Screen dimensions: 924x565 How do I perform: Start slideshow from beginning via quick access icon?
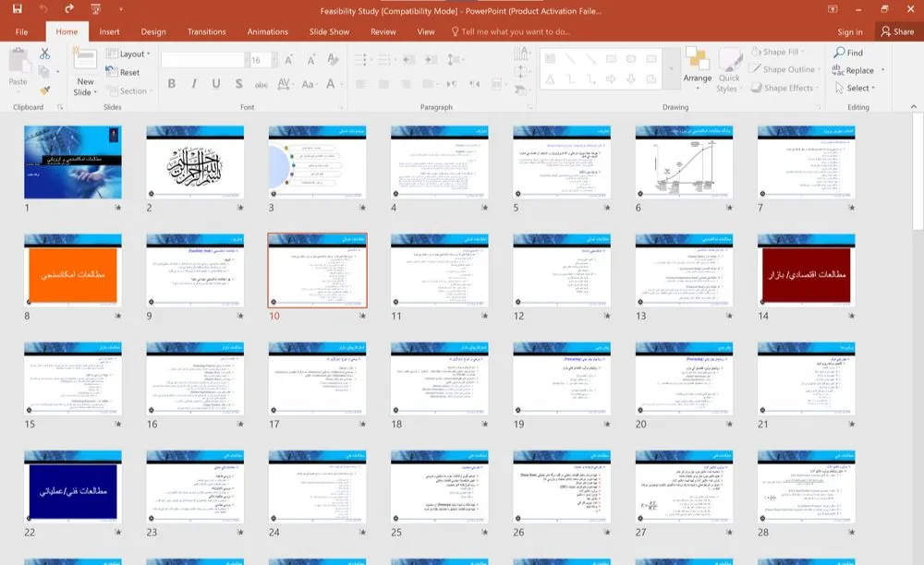pyautogui.click(x=96, y=9)
